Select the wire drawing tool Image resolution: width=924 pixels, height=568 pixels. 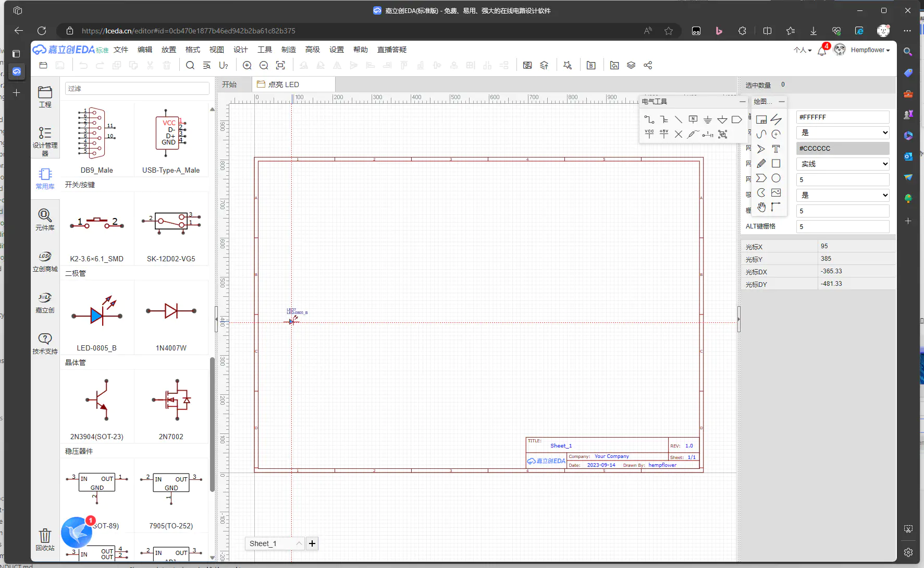click(649, 119)
